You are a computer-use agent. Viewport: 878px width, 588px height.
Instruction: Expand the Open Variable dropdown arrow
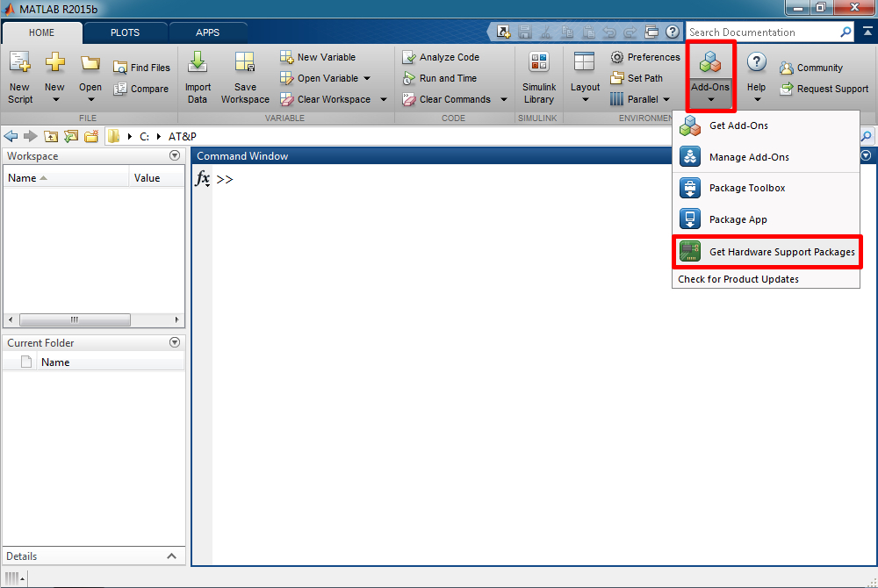pyautogui.click(x=367, y=78)
